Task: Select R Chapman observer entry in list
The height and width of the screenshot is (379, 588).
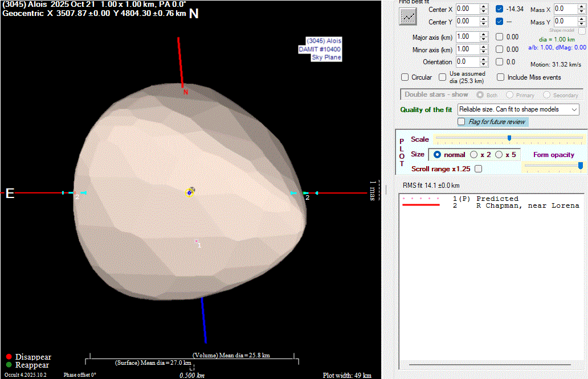Action: pyautogui.click(x=527, y=205)
